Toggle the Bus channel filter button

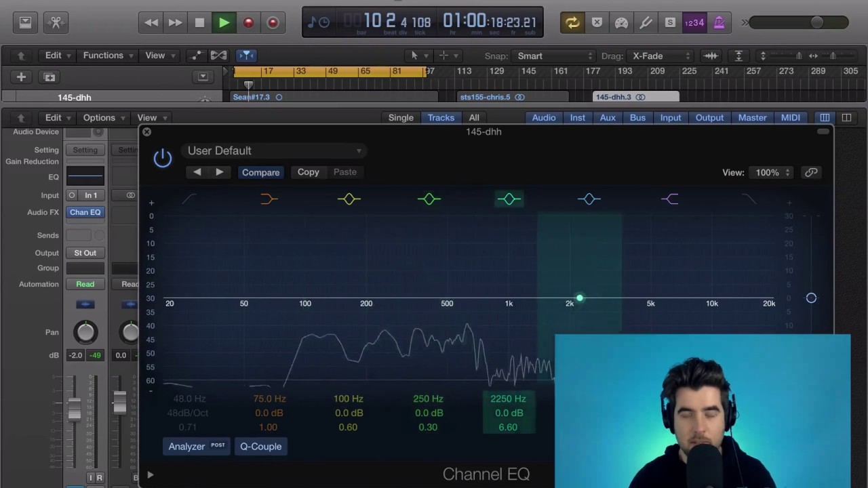click(637, 118)
